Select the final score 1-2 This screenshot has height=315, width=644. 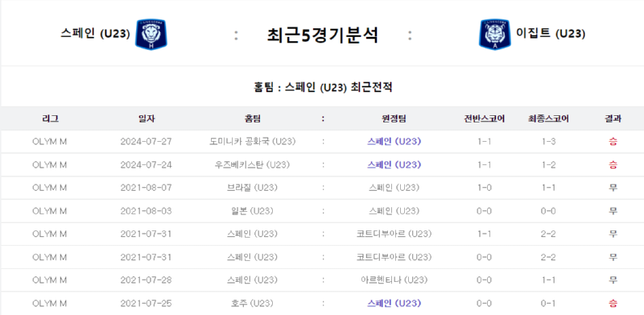point(549,165)
